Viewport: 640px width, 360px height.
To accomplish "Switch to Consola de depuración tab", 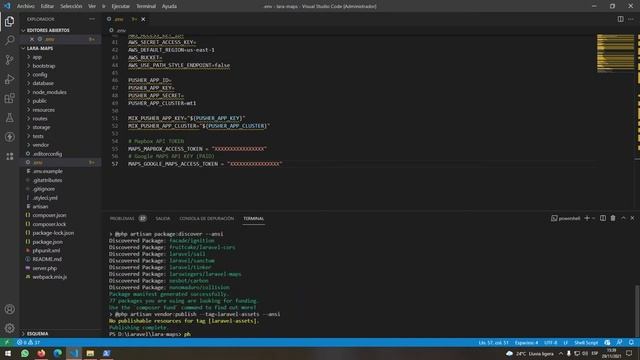I will 207,218.
